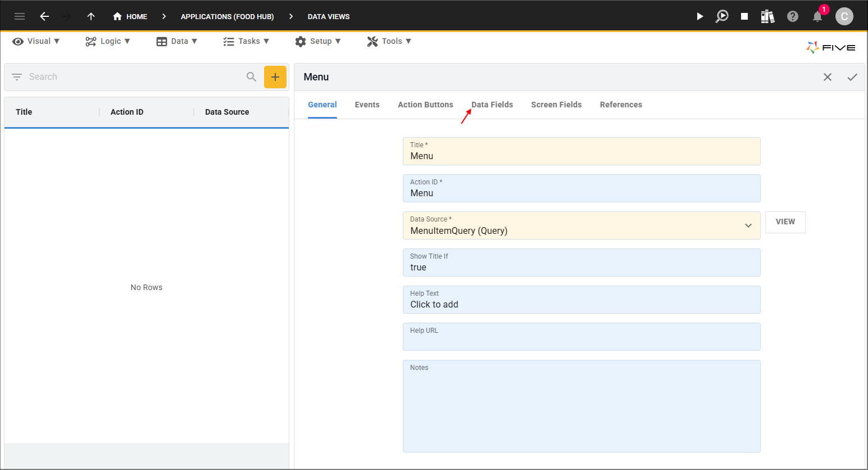
Task: Edit the Action ID field
Action: 581,188
